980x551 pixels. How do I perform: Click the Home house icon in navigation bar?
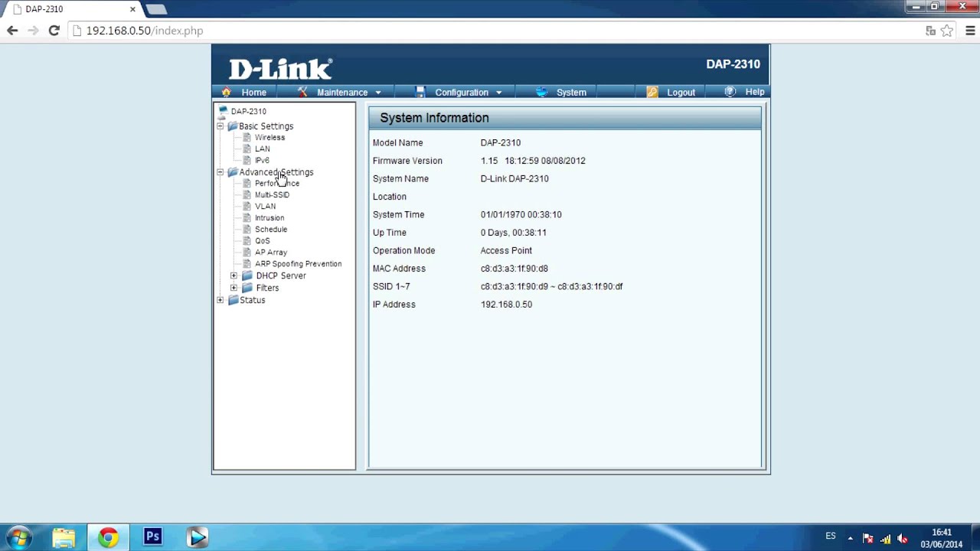[x=226, y=92]
